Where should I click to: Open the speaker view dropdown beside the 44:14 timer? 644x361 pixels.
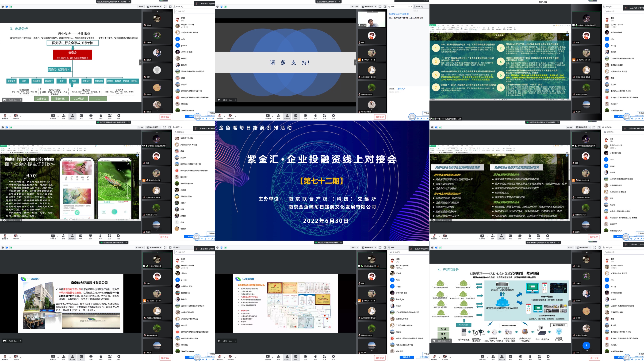pos(583,127)
